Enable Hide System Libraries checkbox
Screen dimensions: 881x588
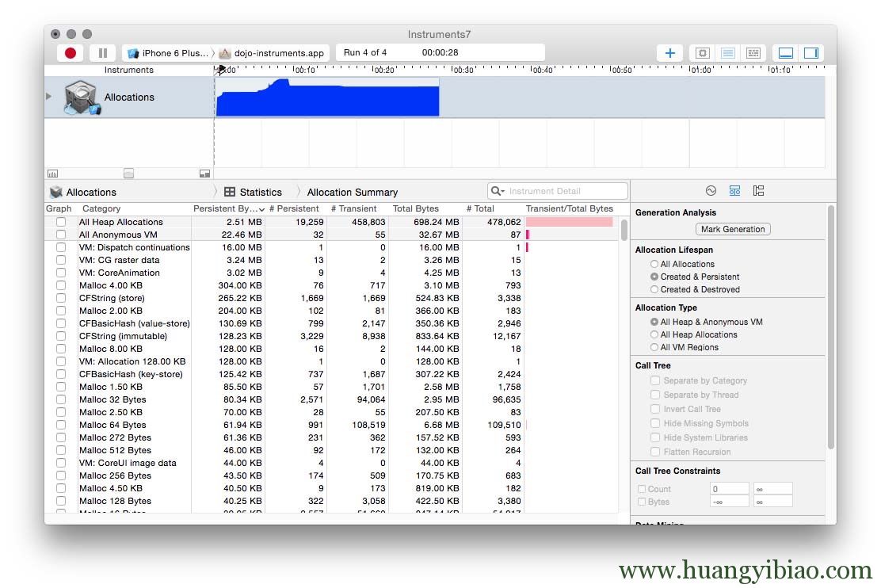(655, 437)
